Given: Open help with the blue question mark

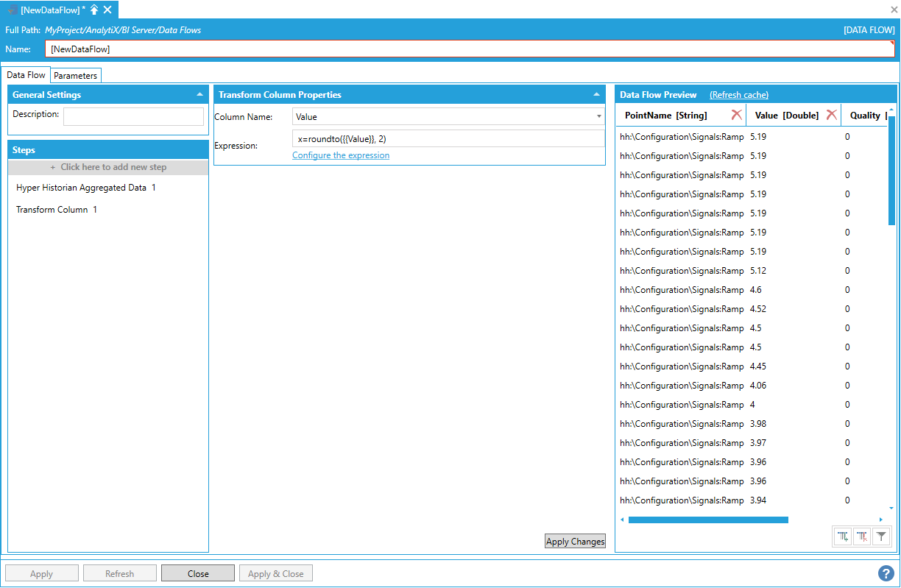Looking at the screenshot, I should (886, 573).
